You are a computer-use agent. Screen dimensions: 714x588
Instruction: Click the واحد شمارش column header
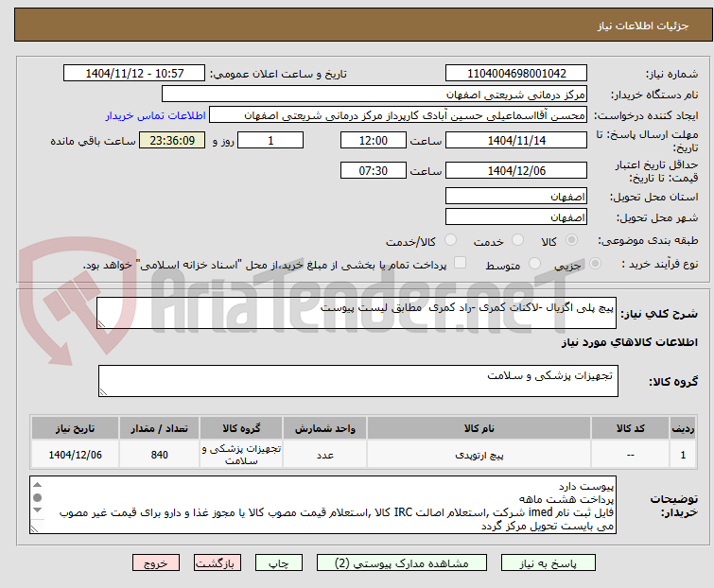[324, 428]
